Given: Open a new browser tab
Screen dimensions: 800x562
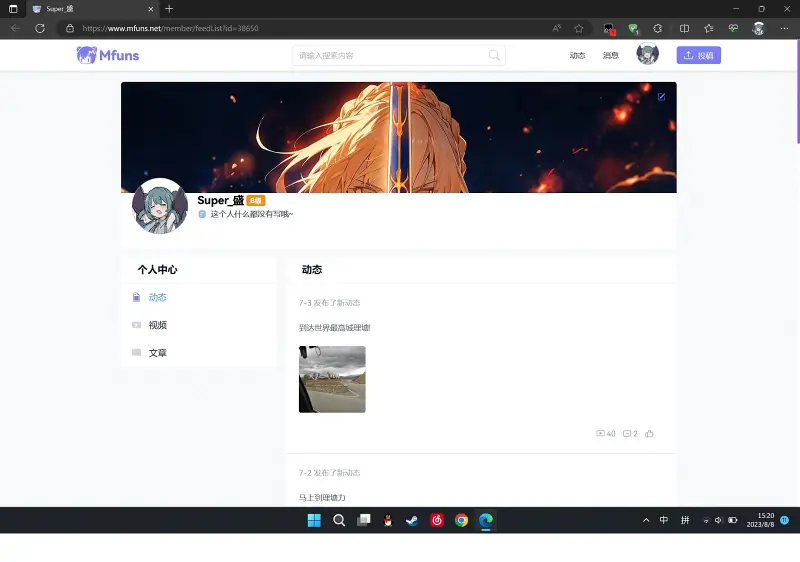Looking at the screenshot, I should [x=169, y=9].
